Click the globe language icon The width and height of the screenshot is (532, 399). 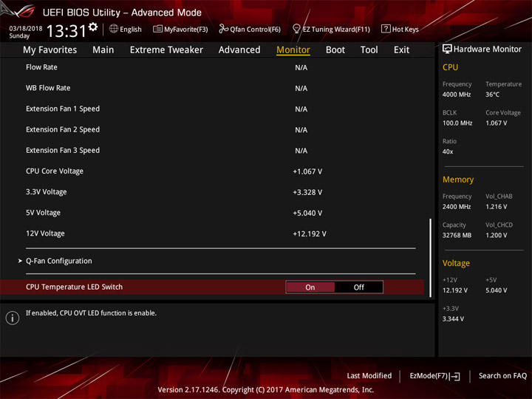(114, 29)
